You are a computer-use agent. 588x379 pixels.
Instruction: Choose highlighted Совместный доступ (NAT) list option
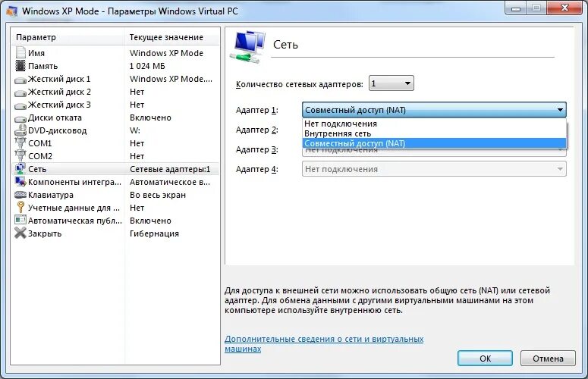coord(434,143)
